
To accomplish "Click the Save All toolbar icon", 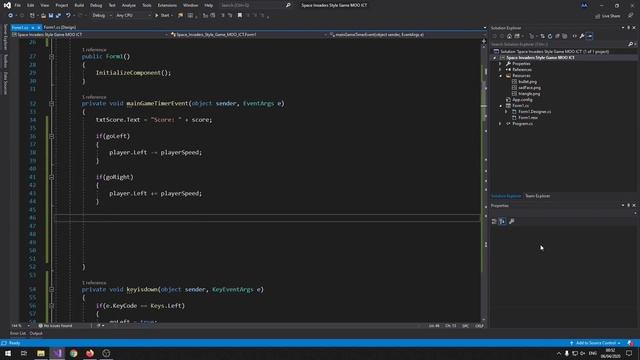I will click(58, 16).
